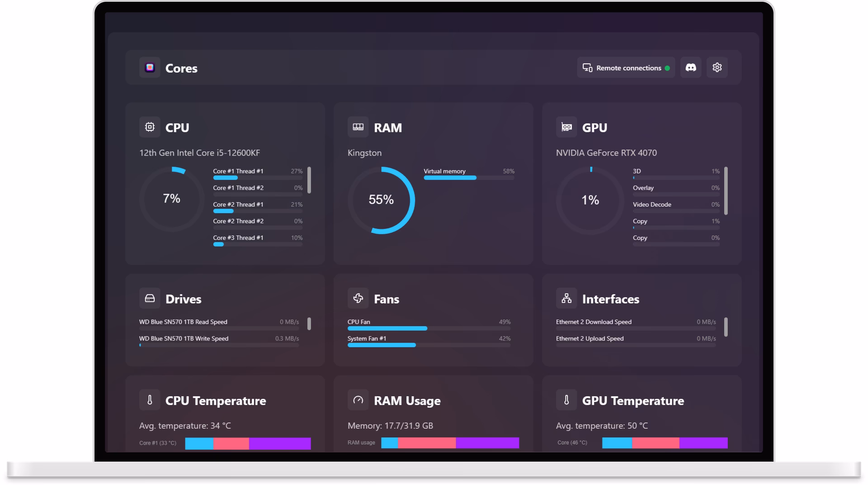The width and height of the screenshot is (868, 485).
Task: Click the RAM Usage color bar chart
Action: coord(450,443)
